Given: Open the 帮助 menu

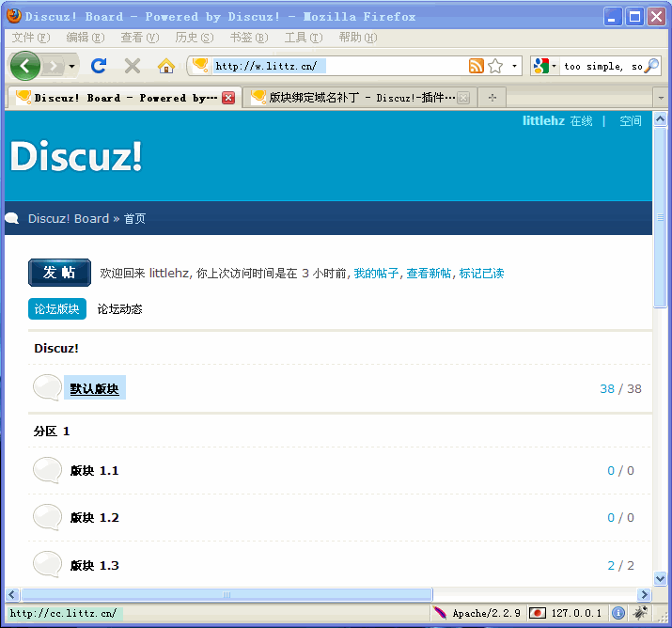Looking at the screenshot, I should point(358,38).
